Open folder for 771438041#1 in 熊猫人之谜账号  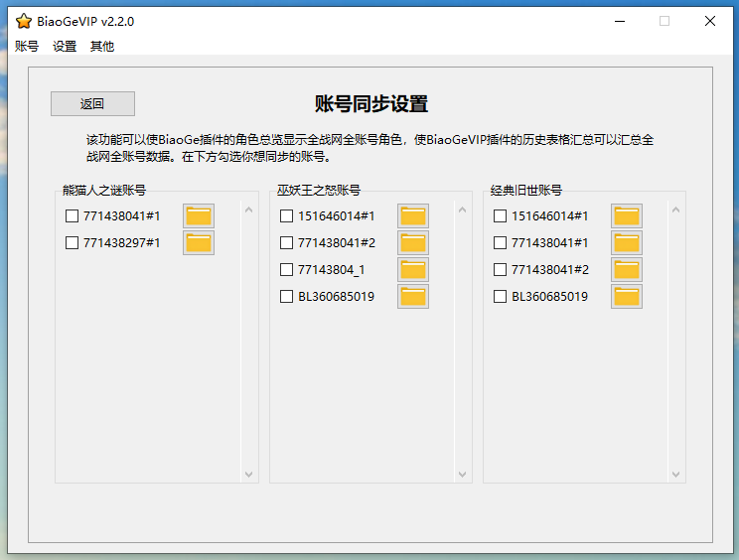(199, 215)
